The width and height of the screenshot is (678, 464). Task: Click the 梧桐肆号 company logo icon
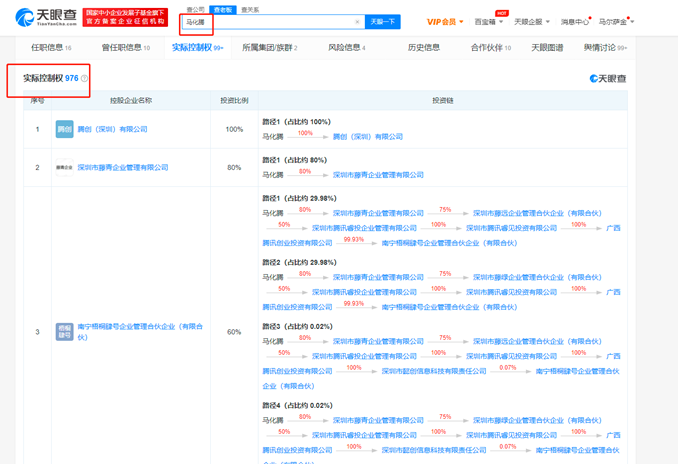pyautogui.click(x=64, y=331)
